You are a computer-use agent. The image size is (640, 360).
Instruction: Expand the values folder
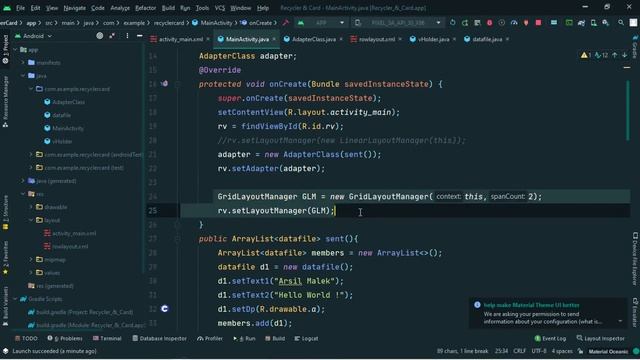pyautogui.click(x=31, y=272)
